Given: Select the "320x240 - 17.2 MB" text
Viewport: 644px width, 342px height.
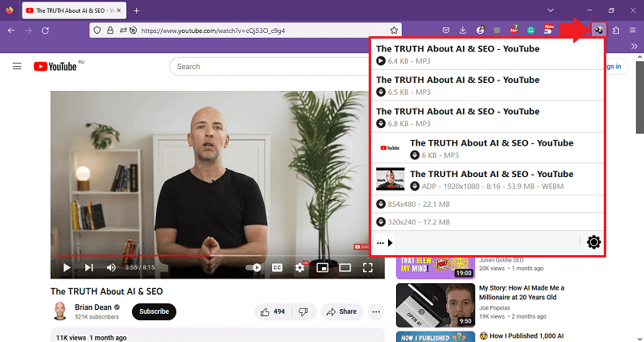Looking at the screenshot, I should point(419,222).
